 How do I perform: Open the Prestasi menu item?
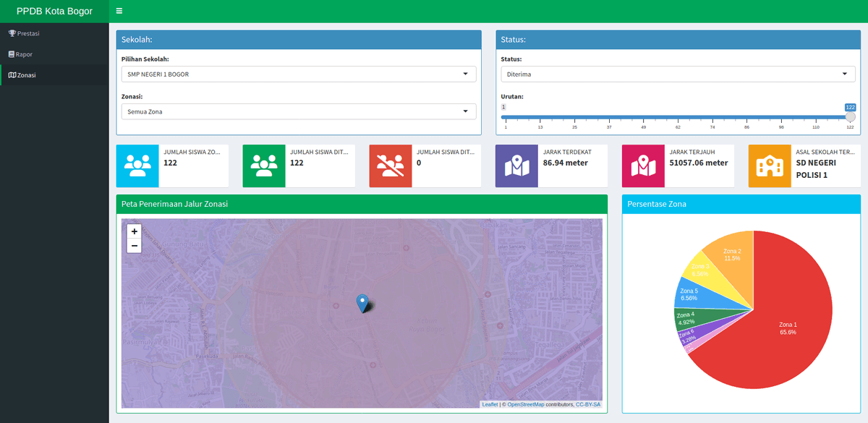coord(54,33)
